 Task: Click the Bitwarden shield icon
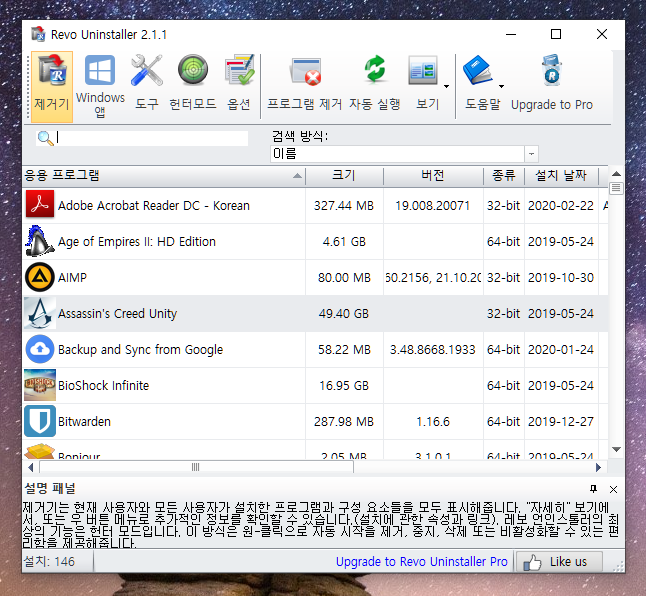[x=40, y=421]
